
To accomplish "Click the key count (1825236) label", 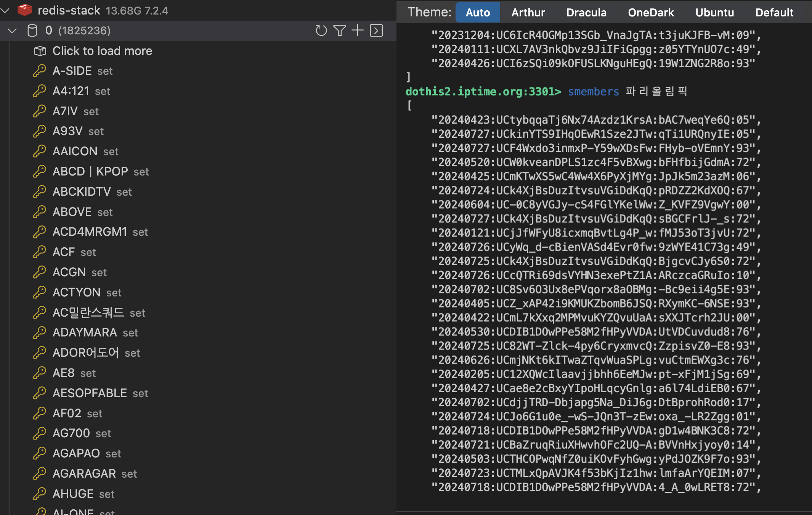I will point(84,31).
